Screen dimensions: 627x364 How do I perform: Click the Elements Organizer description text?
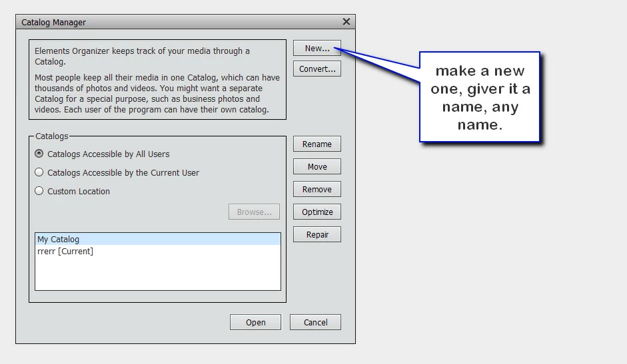(157, 79)
